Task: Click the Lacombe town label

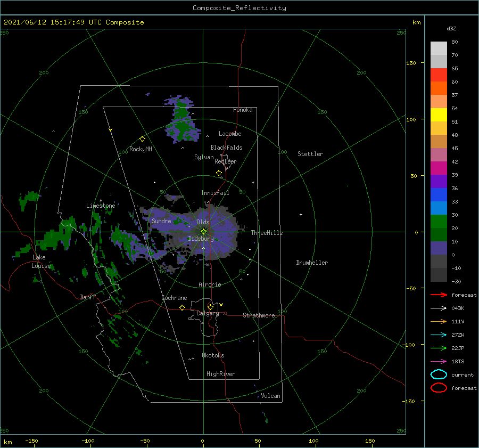Action: [x=230, y=134]
